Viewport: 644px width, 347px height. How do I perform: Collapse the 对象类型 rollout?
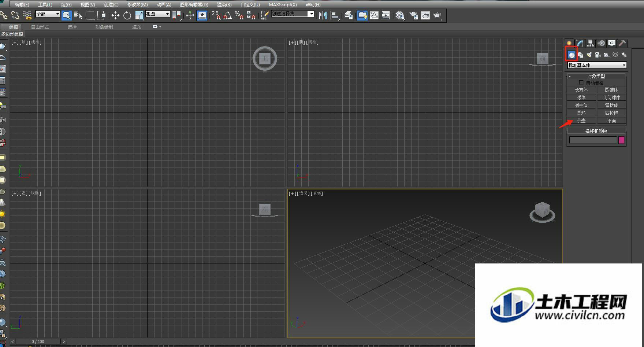596,76
